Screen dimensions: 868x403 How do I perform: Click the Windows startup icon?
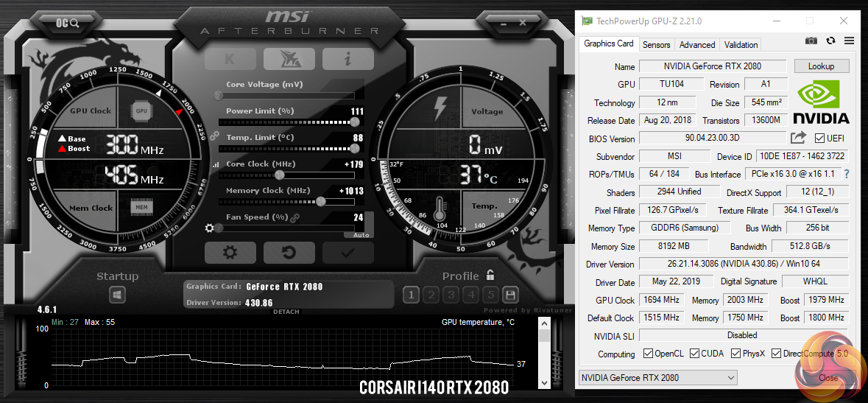[x=117, y=295]
